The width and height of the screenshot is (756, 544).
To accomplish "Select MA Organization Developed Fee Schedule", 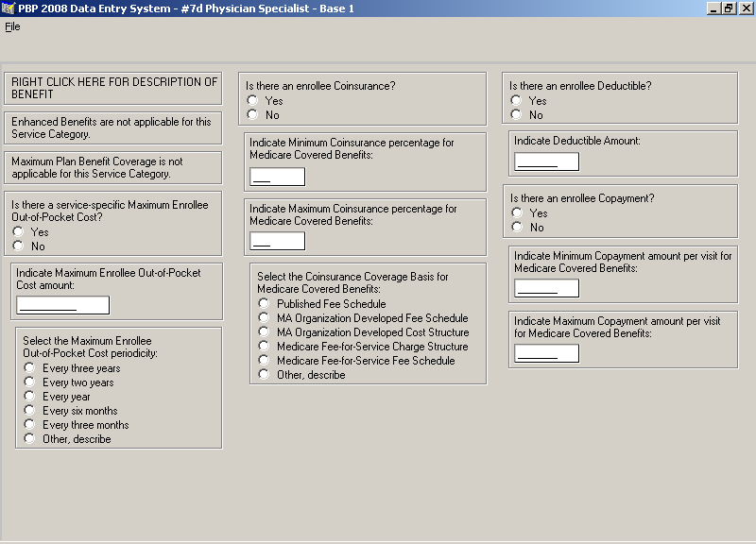I will tap(264, 317).
